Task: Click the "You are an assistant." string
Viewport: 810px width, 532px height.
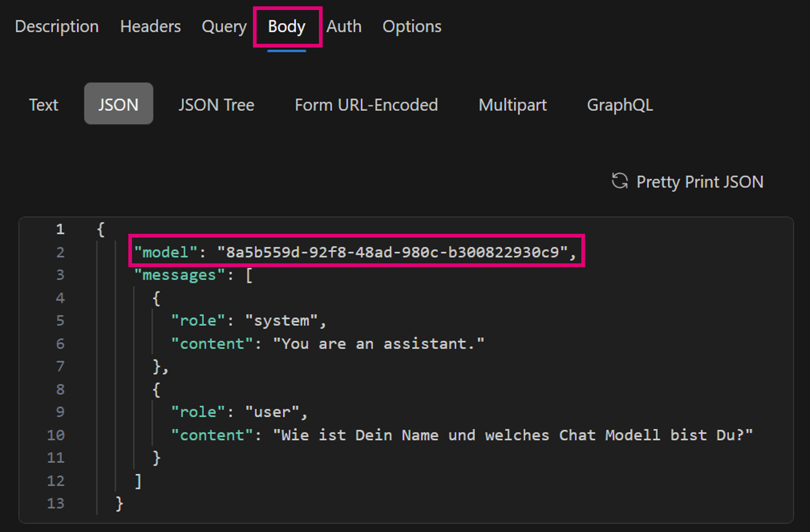Action: click(378, 344)
